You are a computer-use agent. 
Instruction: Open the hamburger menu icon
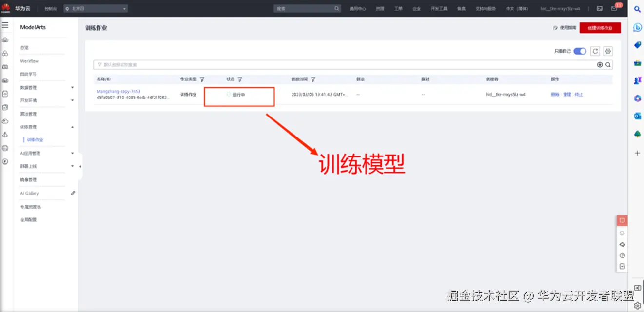5,25
